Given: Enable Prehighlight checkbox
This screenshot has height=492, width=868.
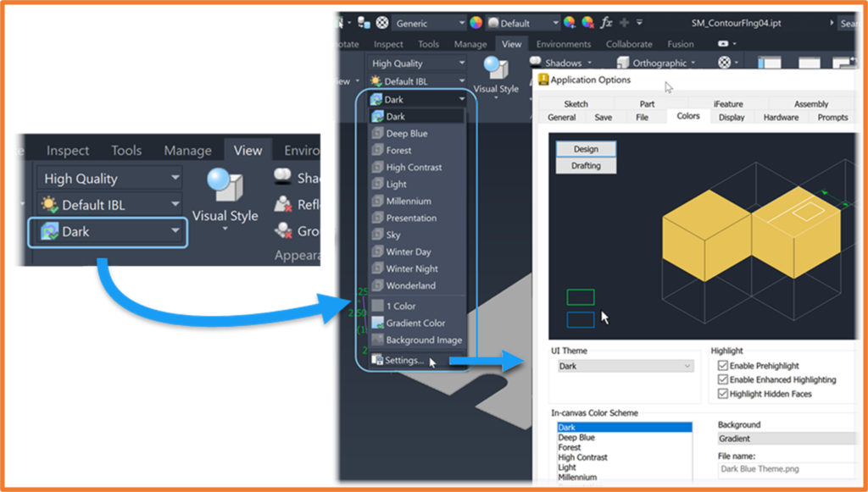Looking at the screenshot, I should tap(722, 366).
